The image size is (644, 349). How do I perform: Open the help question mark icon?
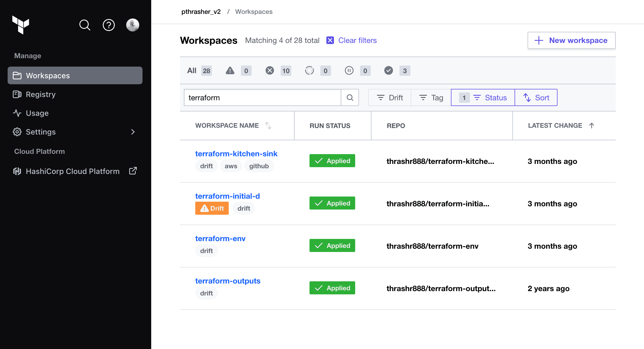109,25
